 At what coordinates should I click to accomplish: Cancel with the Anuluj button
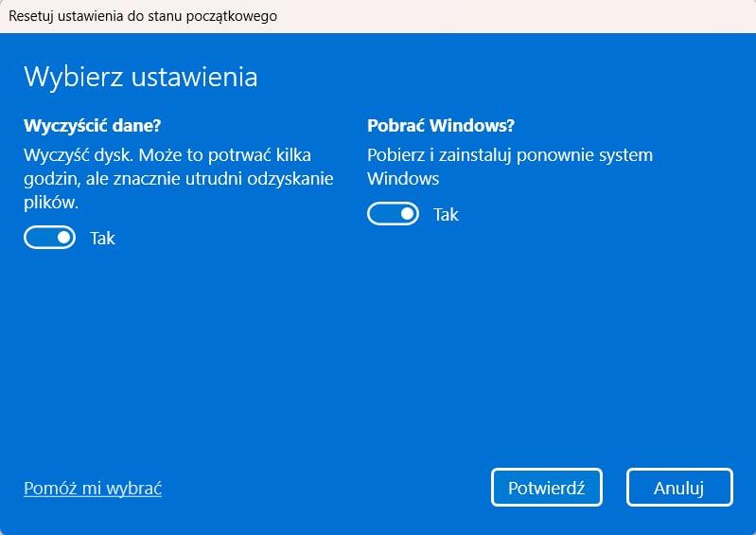tap(679, 488)
